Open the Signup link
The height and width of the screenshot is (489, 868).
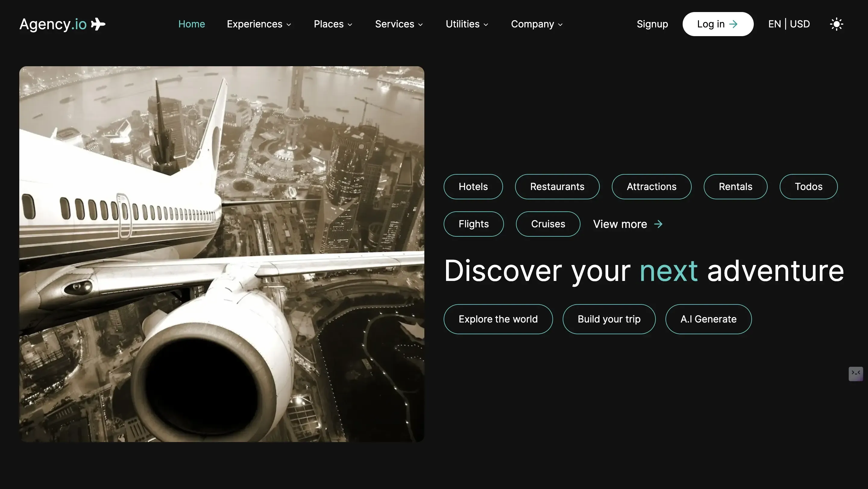pos(652,24)
